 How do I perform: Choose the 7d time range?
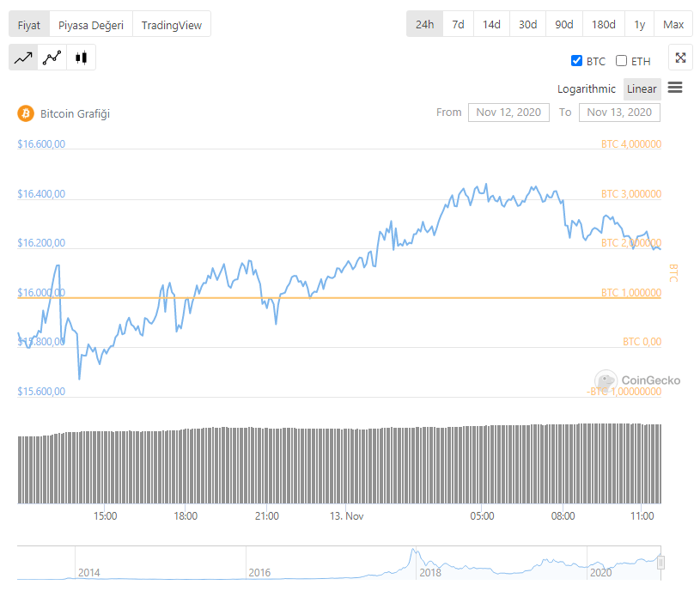[458, 24]
